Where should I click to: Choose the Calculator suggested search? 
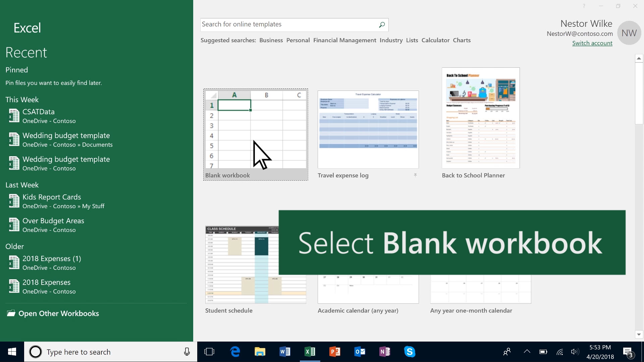pyautogui.click(x=435, y=40)
